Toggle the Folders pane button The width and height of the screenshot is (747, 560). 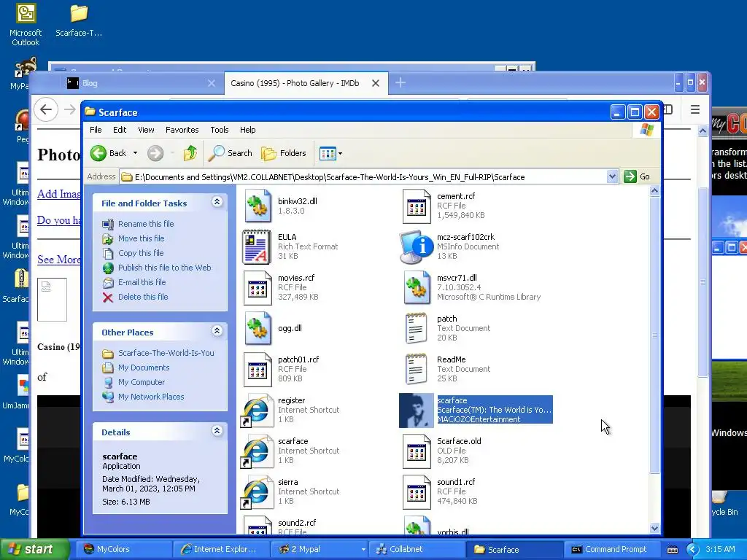tap(284, 153)
